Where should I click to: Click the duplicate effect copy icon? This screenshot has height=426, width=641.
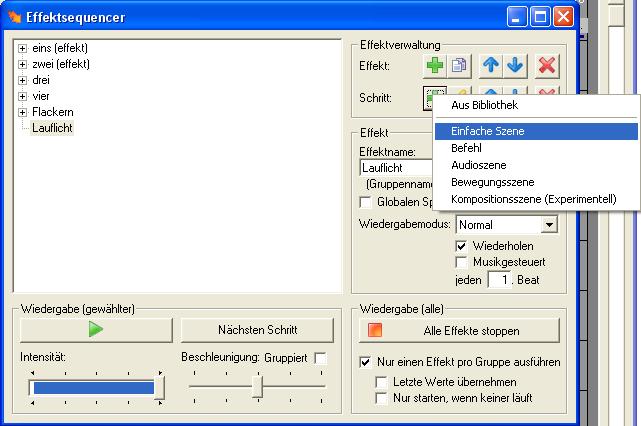click(x=461, y=66)
